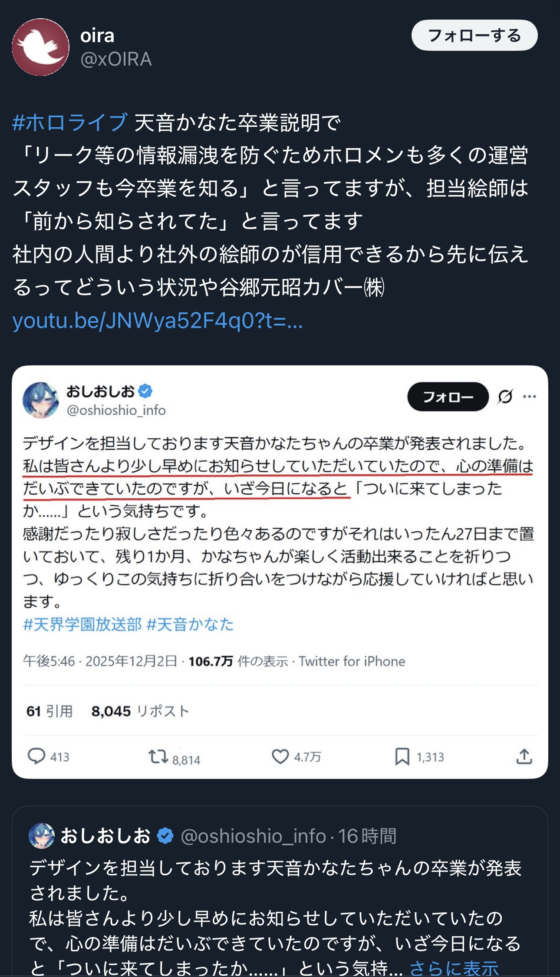Click the bookmark icon with 1,313
The height and width of the screenshot is (977, 560).
click(x=402, y=756)
